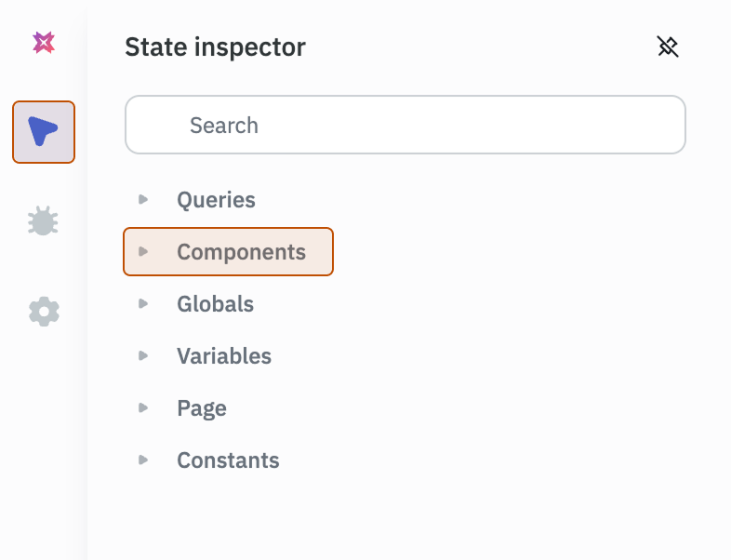Screen dimensions: 731x560
Task: Select the Page label
Action: [202, 408]
